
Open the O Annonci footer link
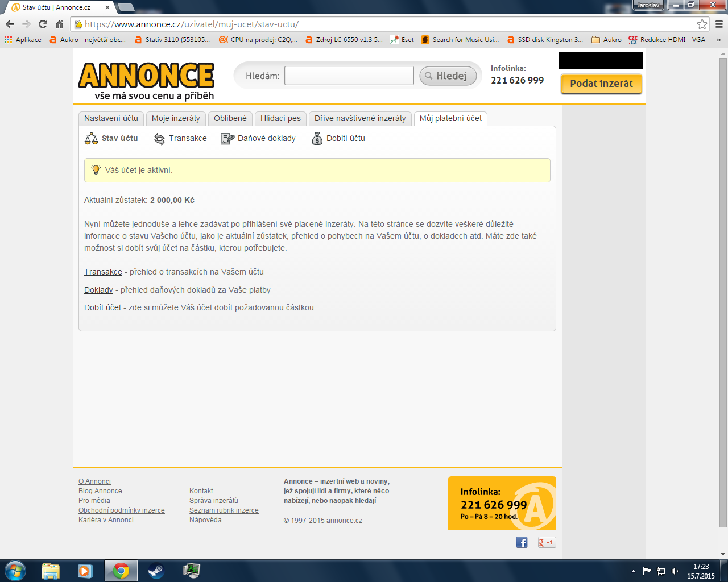pos(94,481)
